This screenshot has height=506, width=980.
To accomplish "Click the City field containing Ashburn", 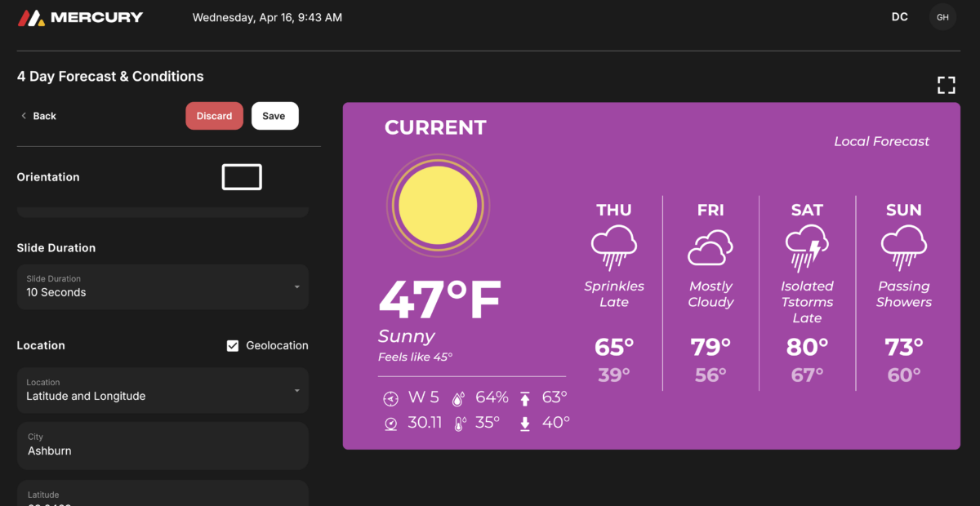I will [163, 445].
